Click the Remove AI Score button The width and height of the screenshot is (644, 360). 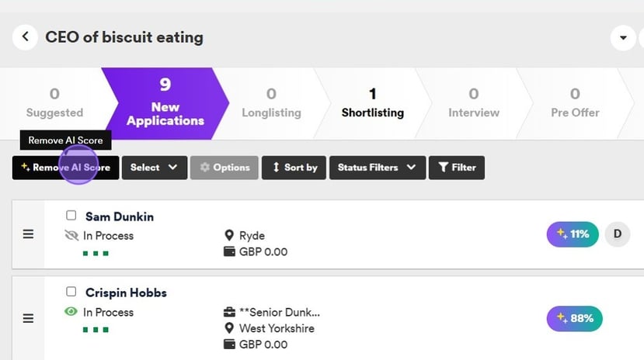click(65, 168)
